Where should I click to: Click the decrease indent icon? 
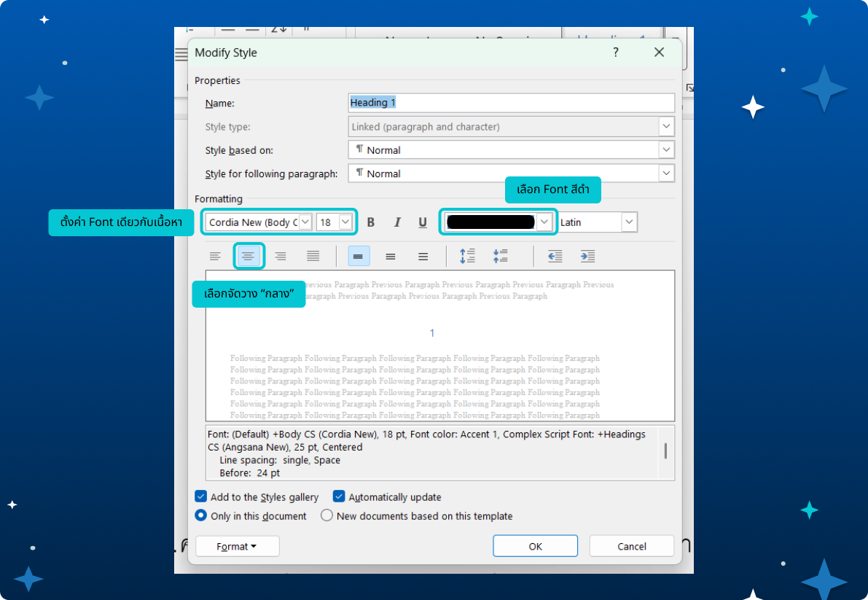(x=555, y=256)
